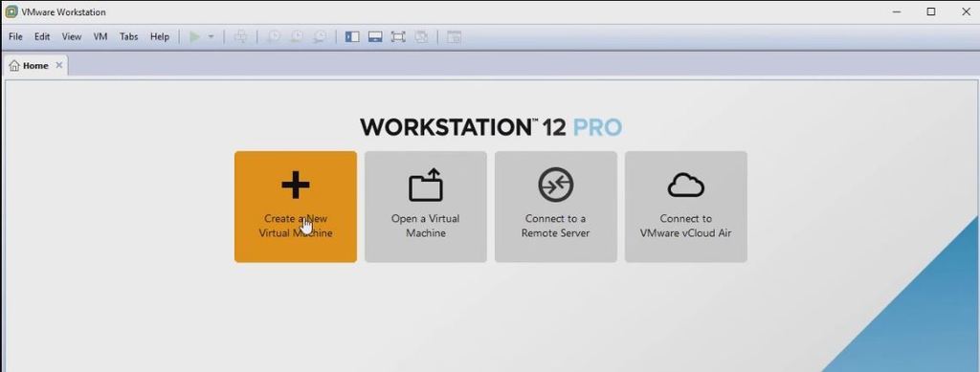Toggle the thumbnail bar view icon
This screenshot has height=372, width=980.
[x=375, y=37]
